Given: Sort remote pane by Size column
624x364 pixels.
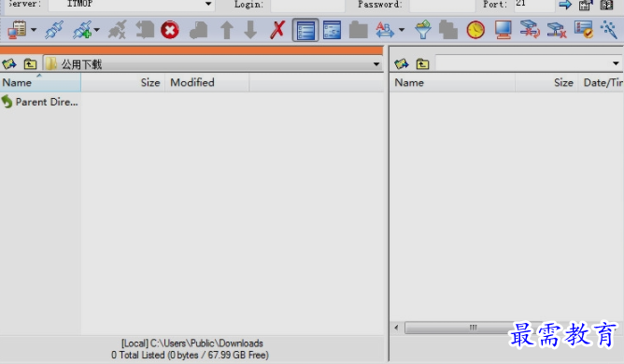Looking at the screenshot, I should point(546,82).
